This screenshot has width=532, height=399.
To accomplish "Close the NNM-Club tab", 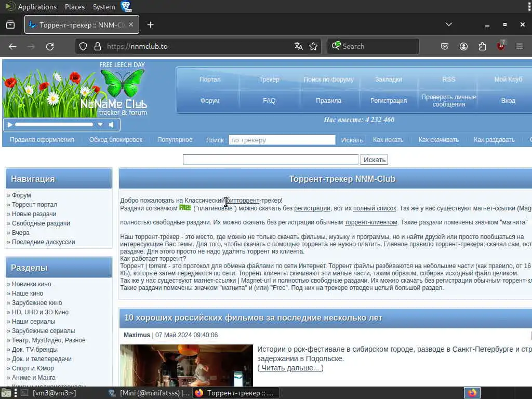I will coord(131,24).
